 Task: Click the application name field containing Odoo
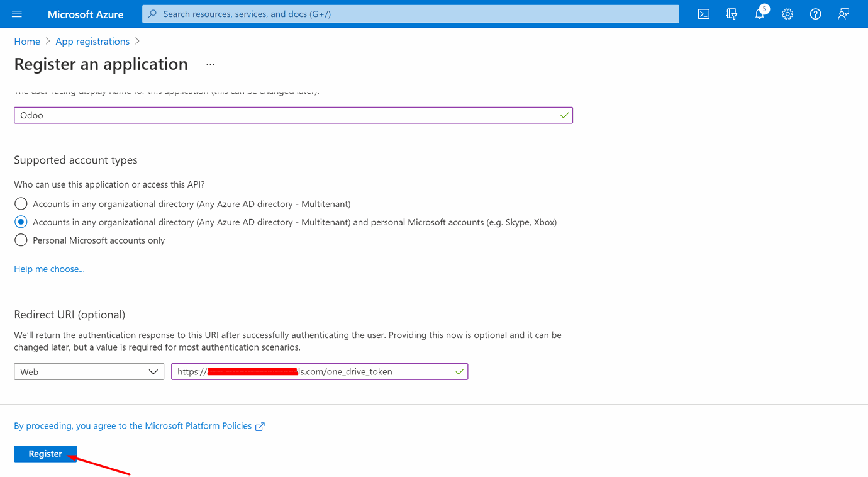(293, 115)
